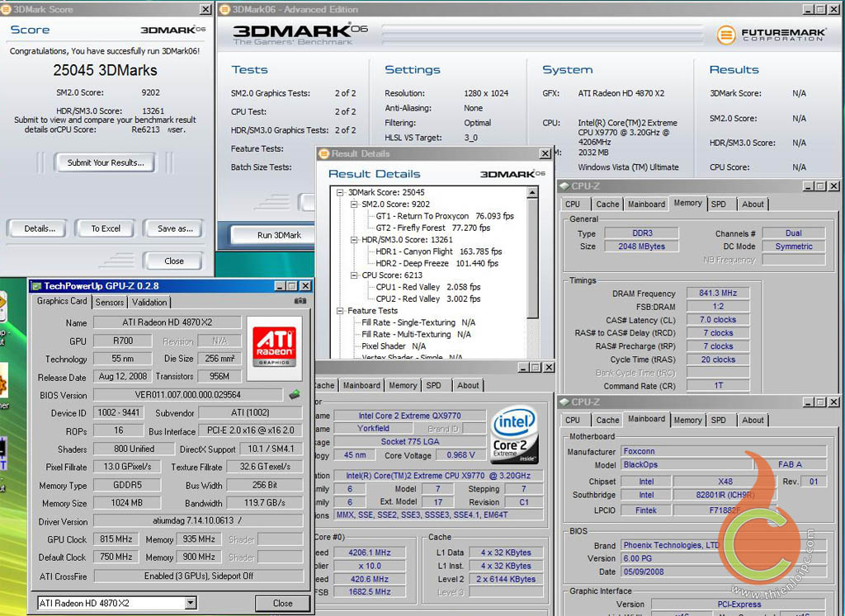Open the ATI Radeon HD 4870 X2 card dropdown

(x=191, y=603)
